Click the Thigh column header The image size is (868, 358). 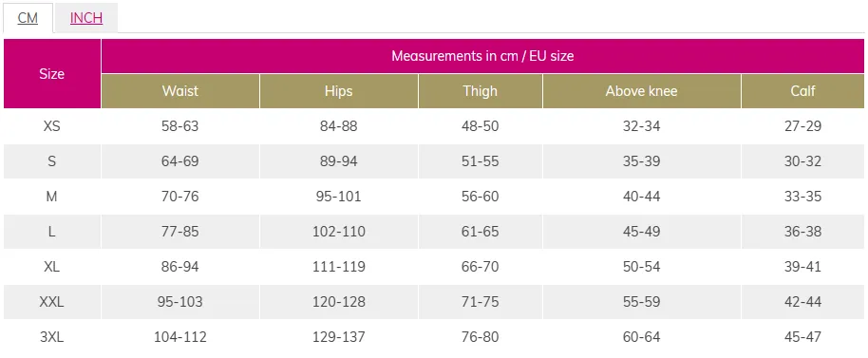[x=481, y=91]
